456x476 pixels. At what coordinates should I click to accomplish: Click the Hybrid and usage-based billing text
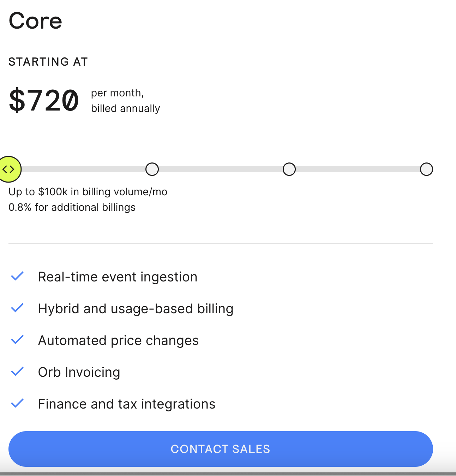[136, 309]
